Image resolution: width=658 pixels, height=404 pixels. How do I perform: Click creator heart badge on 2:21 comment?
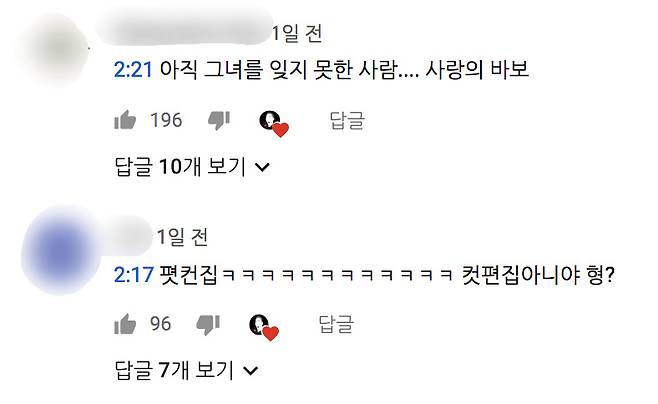274,124
